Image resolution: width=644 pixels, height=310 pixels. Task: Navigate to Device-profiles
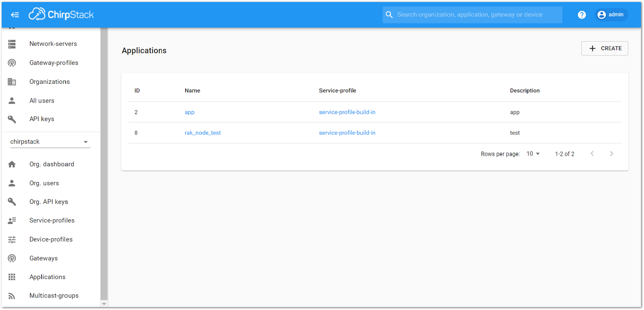coord(51,240)
